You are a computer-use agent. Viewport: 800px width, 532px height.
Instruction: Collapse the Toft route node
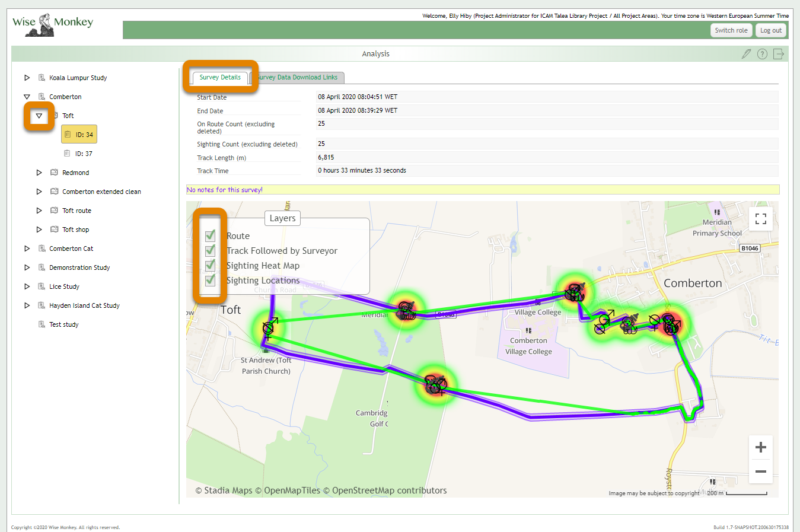pyautogui.click(x=39, y=116)
